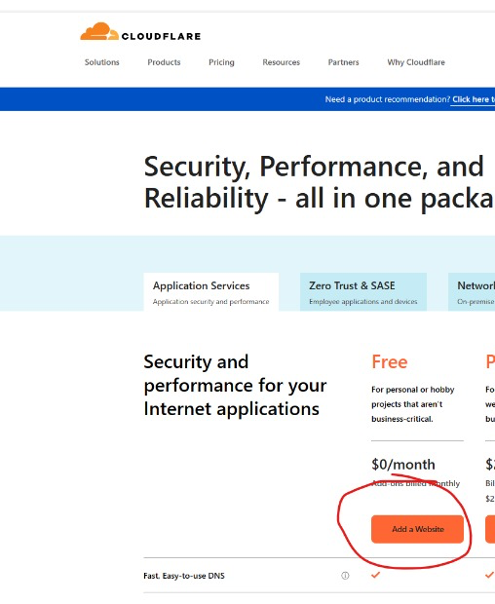This screenshot has width=495, height=604.
Task: Open the Why Cloudflare menu
Action: coord(416,62)
